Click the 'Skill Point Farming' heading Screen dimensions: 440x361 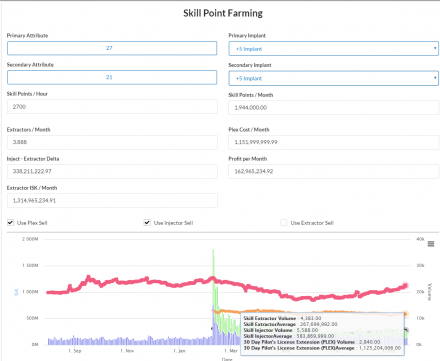(x=223, y=13)
